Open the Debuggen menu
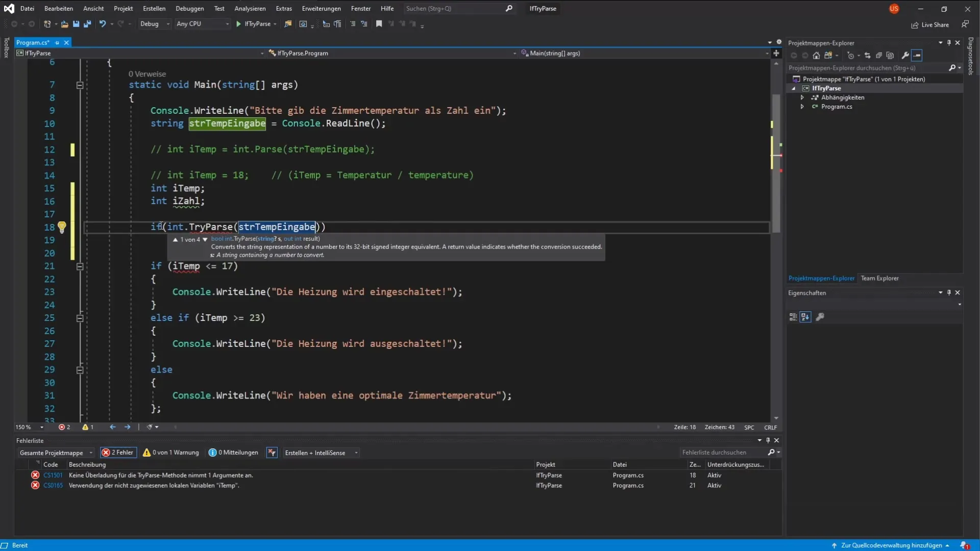 [x=190, y=9]
